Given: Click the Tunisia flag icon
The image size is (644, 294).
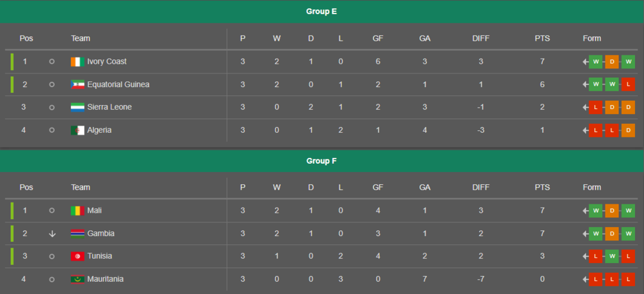Looking at the screenshot, I should [77, 257].
